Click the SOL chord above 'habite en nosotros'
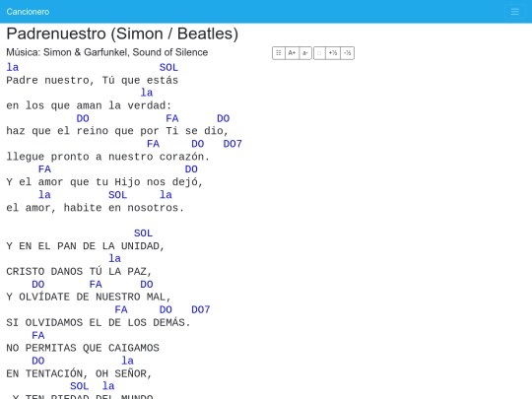The width and height of the screenshot is (532, 399). pos(118,195)
